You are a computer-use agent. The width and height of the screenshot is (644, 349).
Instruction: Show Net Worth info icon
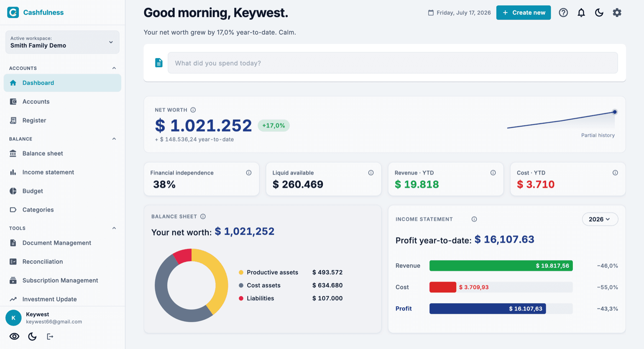[193, 110]
